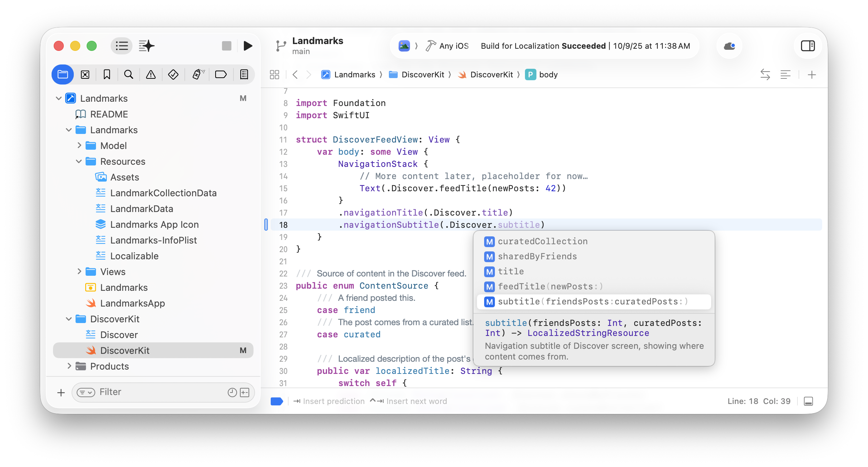868x467 pixels.
Task: Show only source-controlled files filter
Action: (x=245, y=393)
